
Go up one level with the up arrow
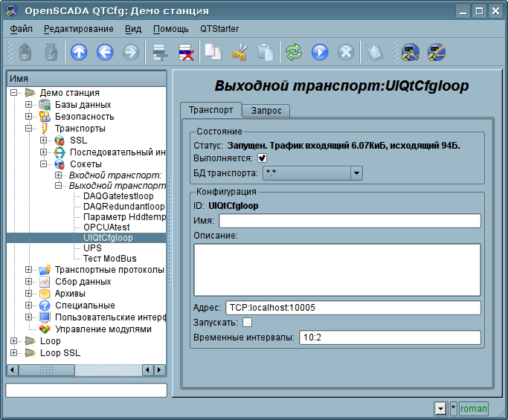(x=79, y=52)
